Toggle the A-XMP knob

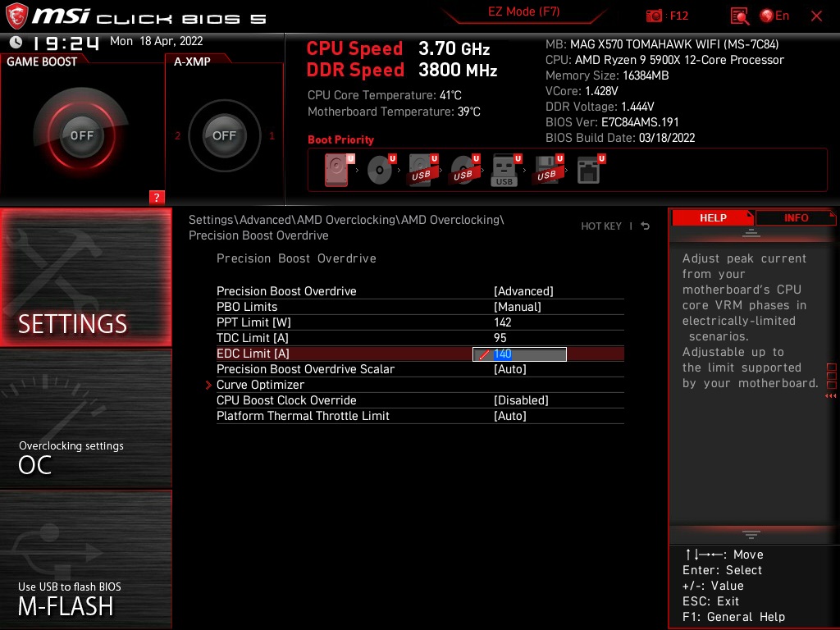coord(224,135)
